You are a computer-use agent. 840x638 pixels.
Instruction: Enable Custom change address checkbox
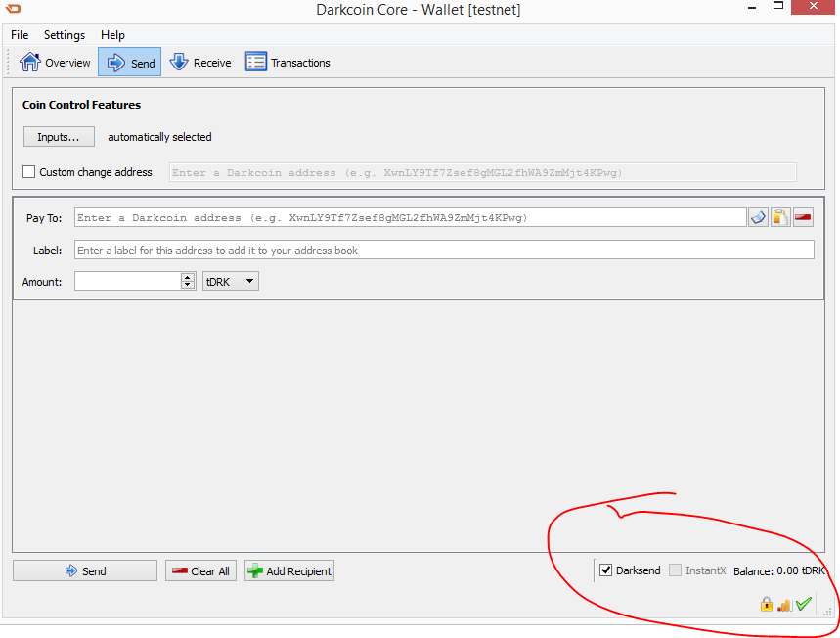(29, 172)
